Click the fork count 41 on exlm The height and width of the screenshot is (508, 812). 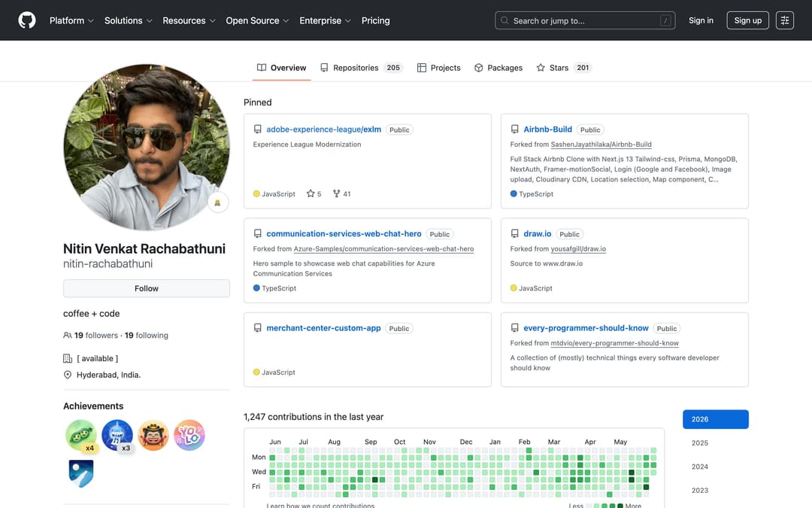click(x=342, y=194)
